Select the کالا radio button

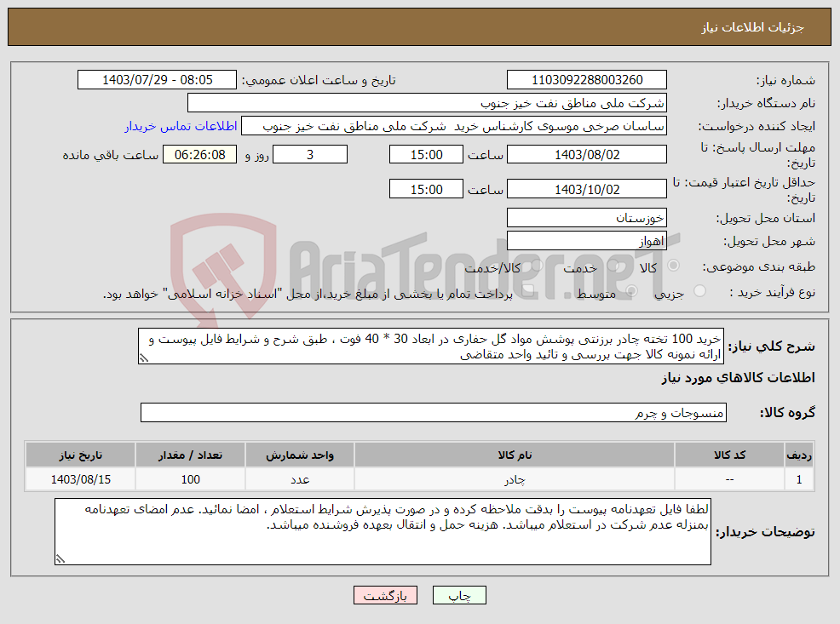click(x=673, y=265)
